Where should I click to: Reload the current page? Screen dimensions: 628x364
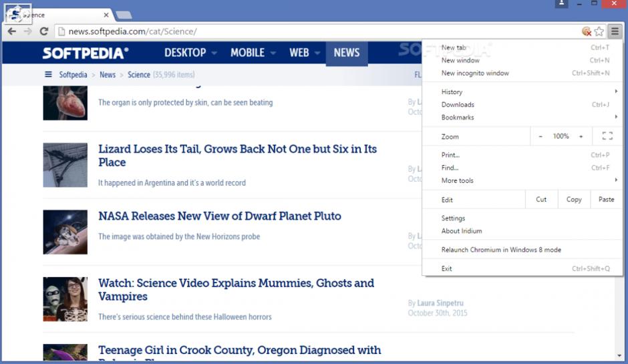coord(44,31)
